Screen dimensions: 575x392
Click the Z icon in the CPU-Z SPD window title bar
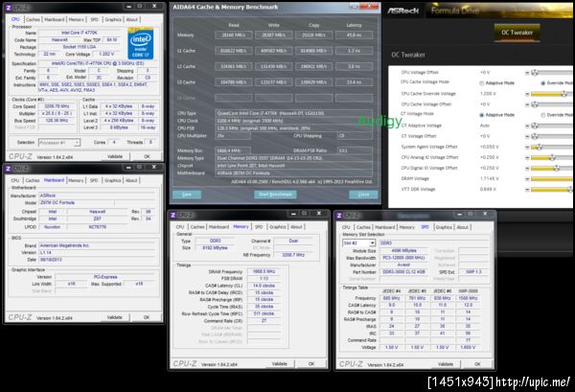339,216
